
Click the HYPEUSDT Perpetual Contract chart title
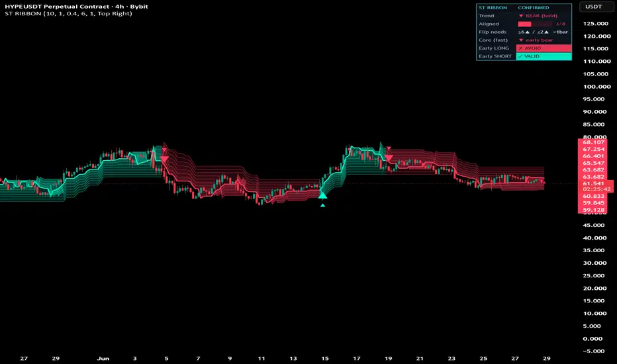(x=76, y=7)
